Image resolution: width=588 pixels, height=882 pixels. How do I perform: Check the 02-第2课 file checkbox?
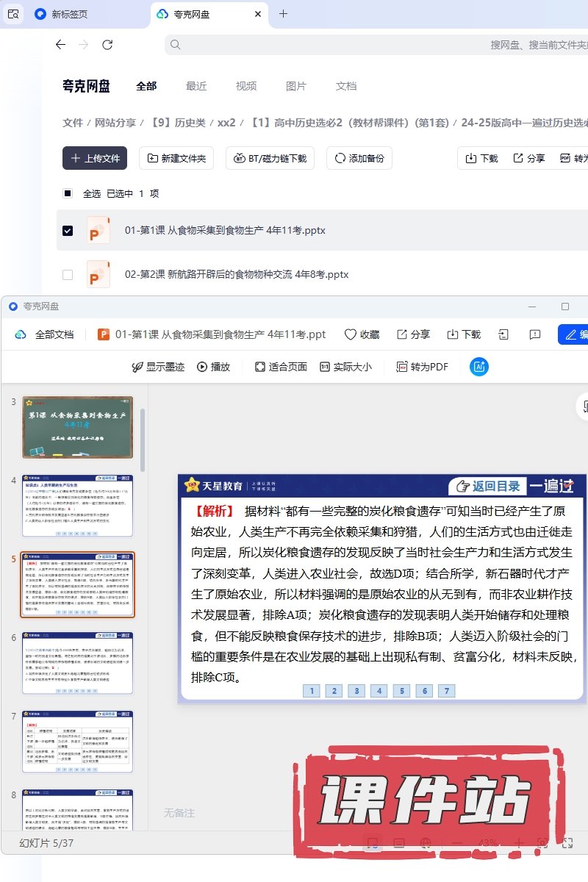tap(68, 275)
